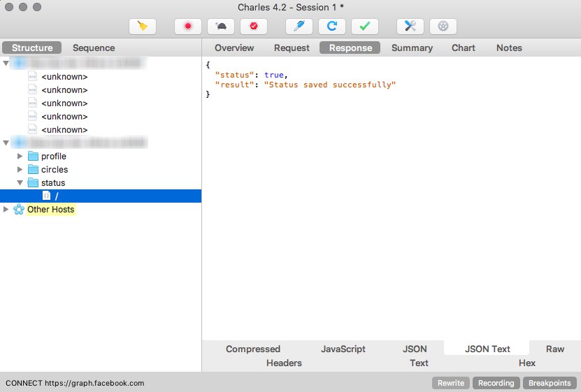
Task: Open the Overview tab
Action: [x=234, y=48]
